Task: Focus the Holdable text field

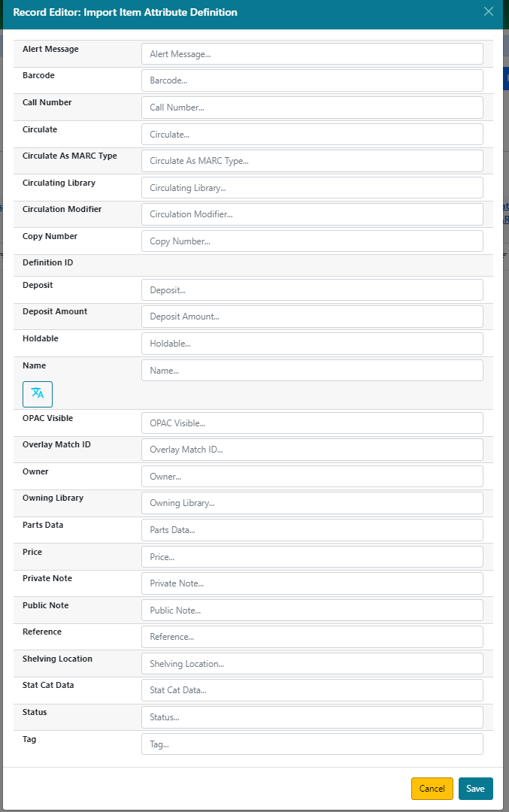Action: tap(312, 344)
